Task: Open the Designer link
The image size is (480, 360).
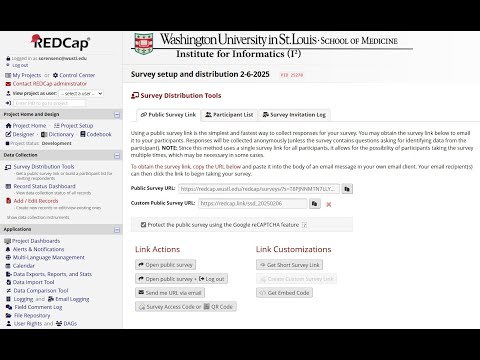Action: pos(23,134)
